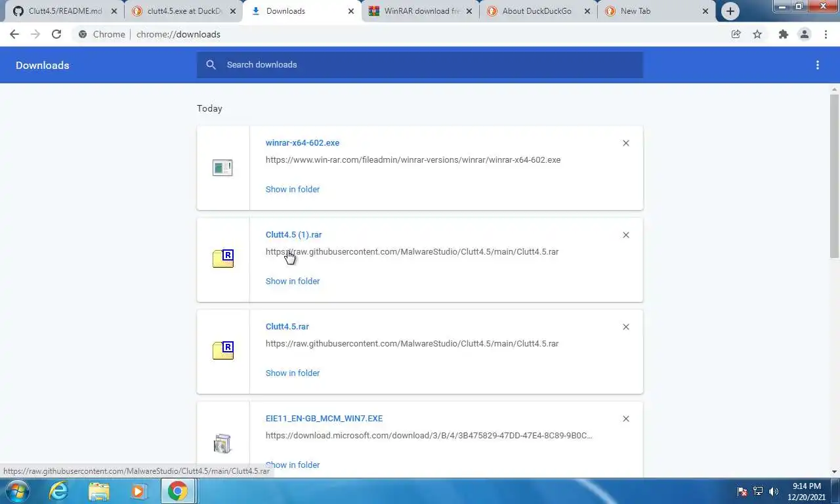This screenshot has height=504, width=840.
Task: Click the EIE11 installer file icon
Action: [222, 444]
